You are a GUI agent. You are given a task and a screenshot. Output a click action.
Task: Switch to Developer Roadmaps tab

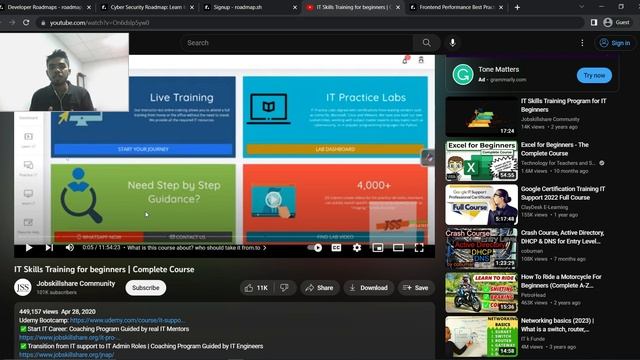44,7
